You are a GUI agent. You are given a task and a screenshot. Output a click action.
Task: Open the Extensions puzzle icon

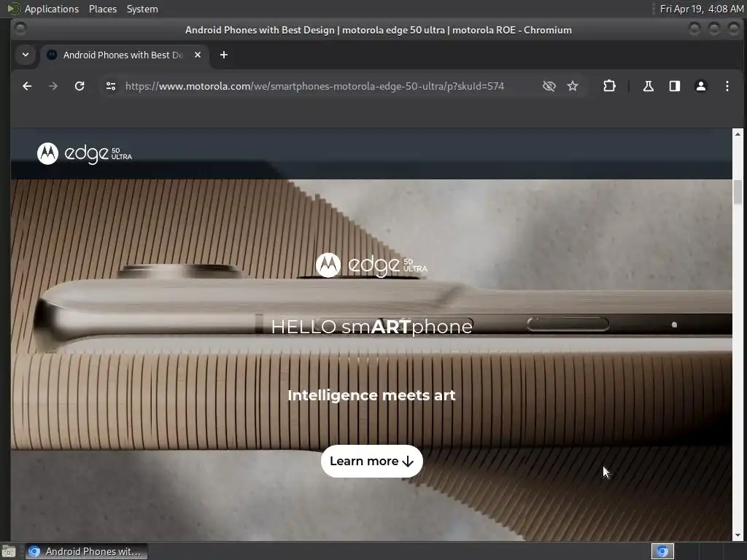[609, 86]
